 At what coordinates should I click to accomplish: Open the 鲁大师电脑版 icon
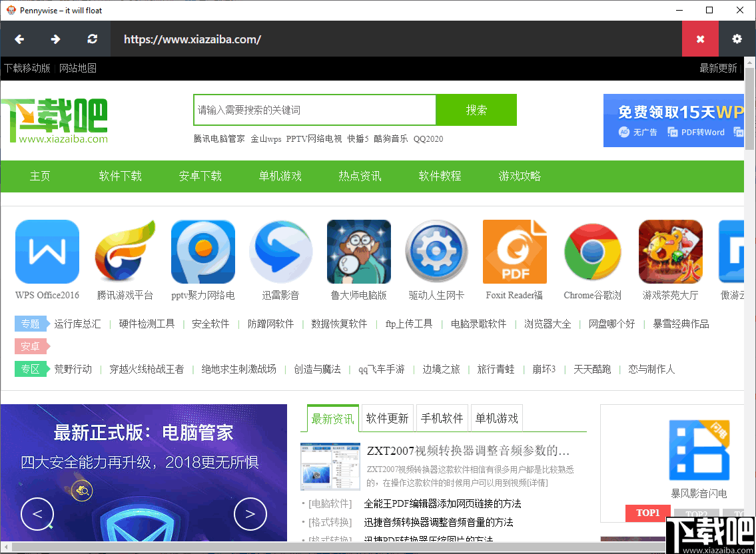[359, 252]
